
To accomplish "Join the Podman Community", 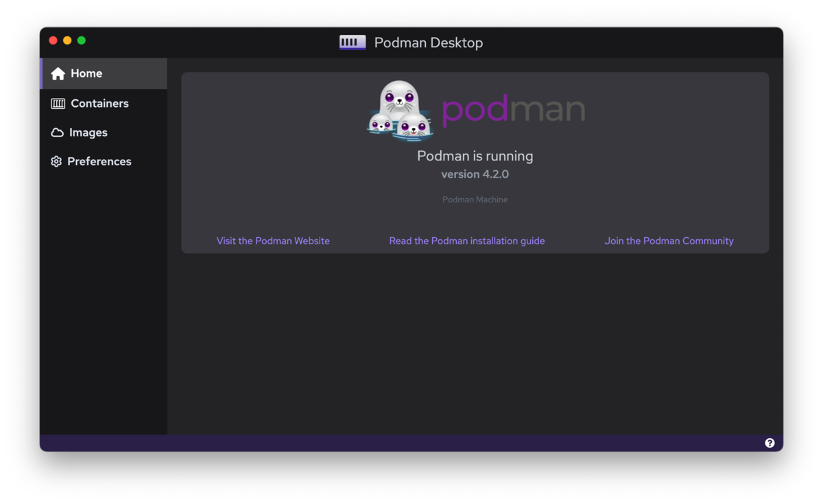I will point(669,241).
